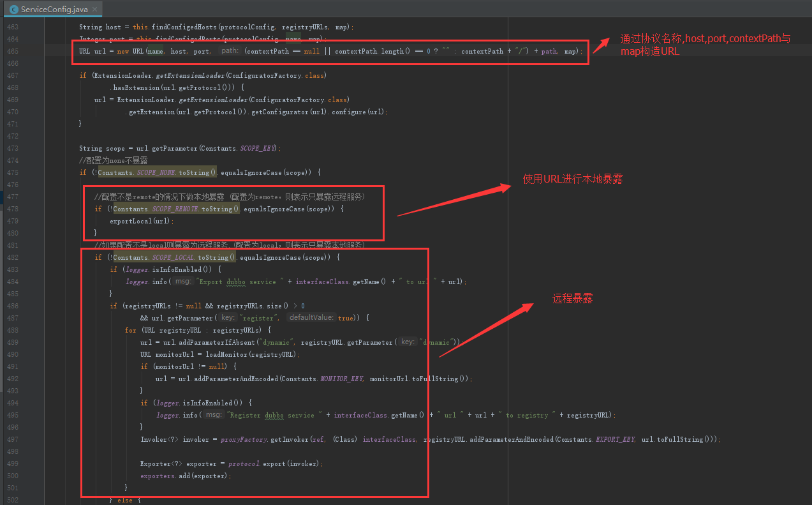Click the registryURLs.size() call on line 486
Viewport: 812px width, 505px height.
[x=253, y=306]
